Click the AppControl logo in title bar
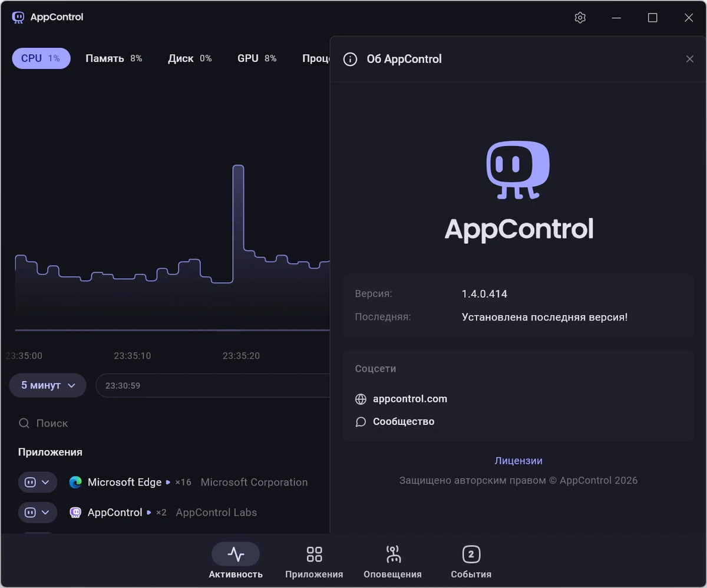This screenshot has width=707, height=588. 18,17
